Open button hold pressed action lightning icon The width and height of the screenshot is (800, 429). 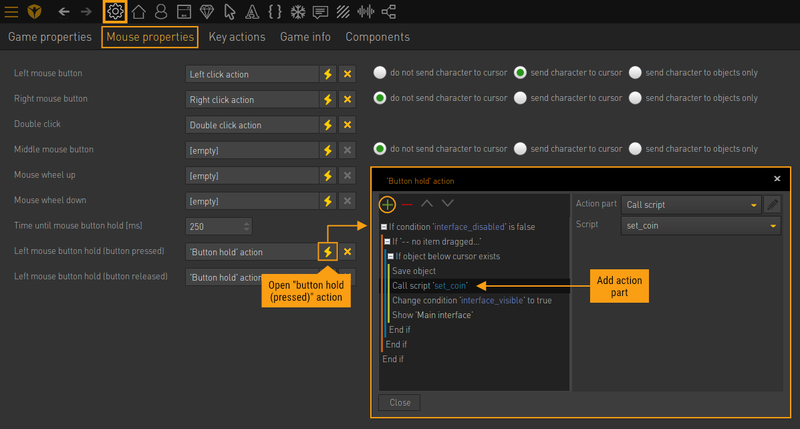328,251
